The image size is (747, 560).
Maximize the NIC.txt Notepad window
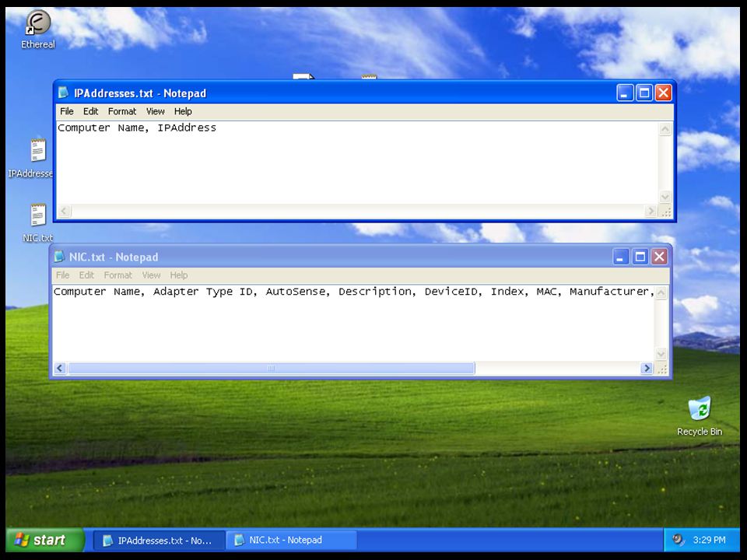coord(640,257)
